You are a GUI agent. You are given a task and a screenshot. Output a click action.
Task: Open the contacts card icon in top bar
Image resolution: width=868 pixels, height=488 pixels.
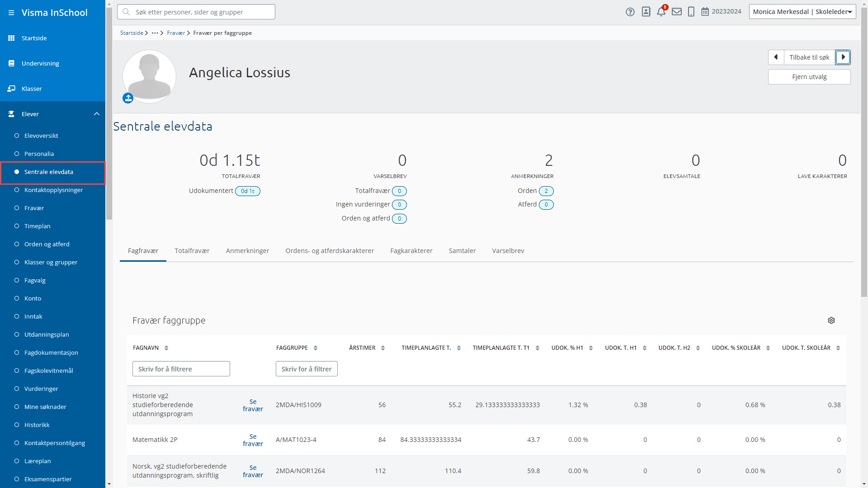[x=646, y=12]
